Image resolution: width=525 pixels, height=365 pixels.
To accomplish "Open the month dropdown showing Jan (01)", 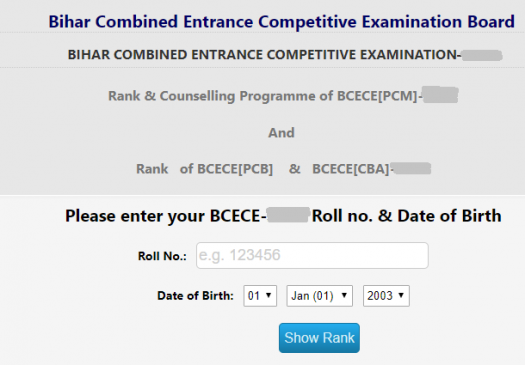I will [x=319, y=296].
